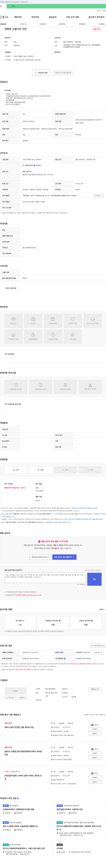Click the 장애인용 승강기 facility icon
The height and width of the screenshot is (868, 106).
point(41,387)
